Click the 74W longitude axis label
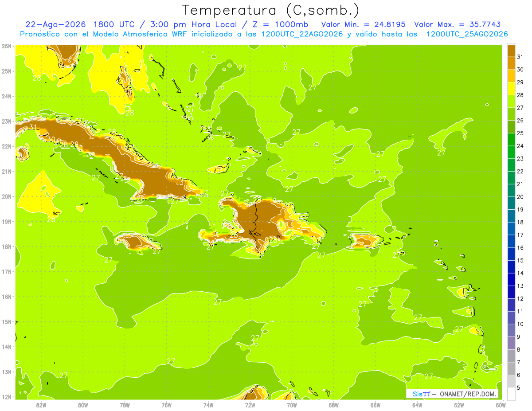 pos(208,405)
